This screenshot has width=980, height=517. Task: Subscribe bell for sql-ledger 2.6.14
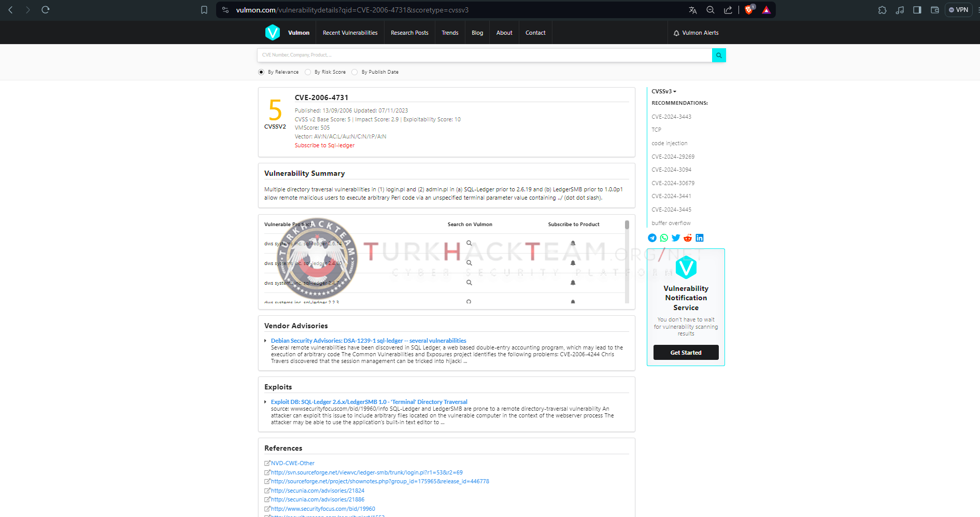573,243
